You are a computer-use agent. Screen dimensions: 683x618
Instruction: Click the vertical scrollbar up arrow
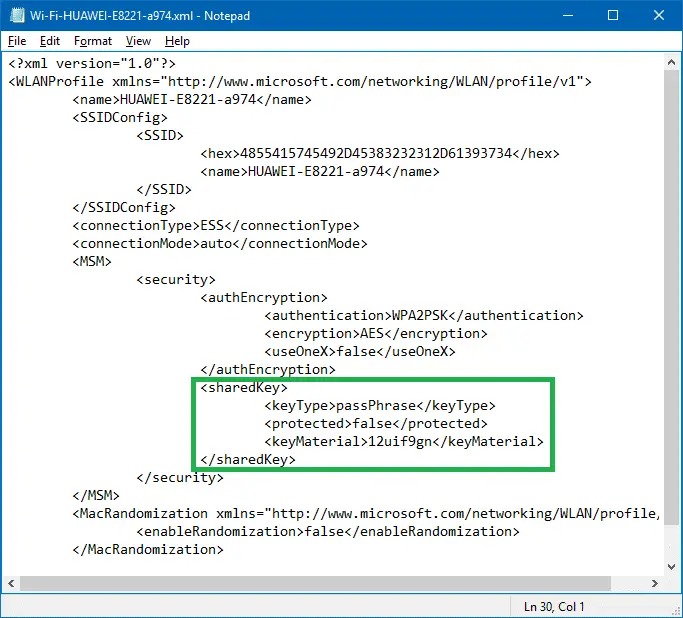coord(671,63)
